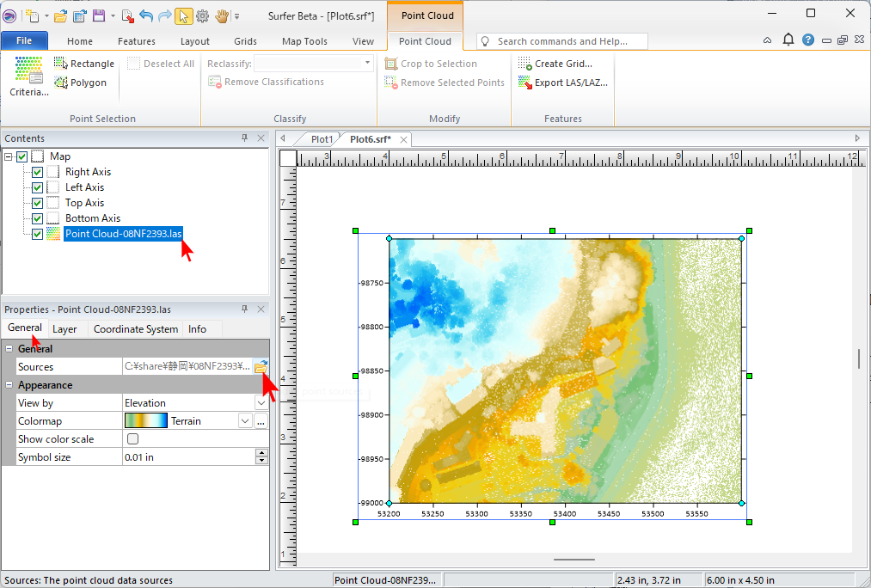The height and width of the screenshot is (588, 871).
Task: Toggle visibility of the Point Cloud-08NF2393.las layer
Action: (x=37, y=234)
